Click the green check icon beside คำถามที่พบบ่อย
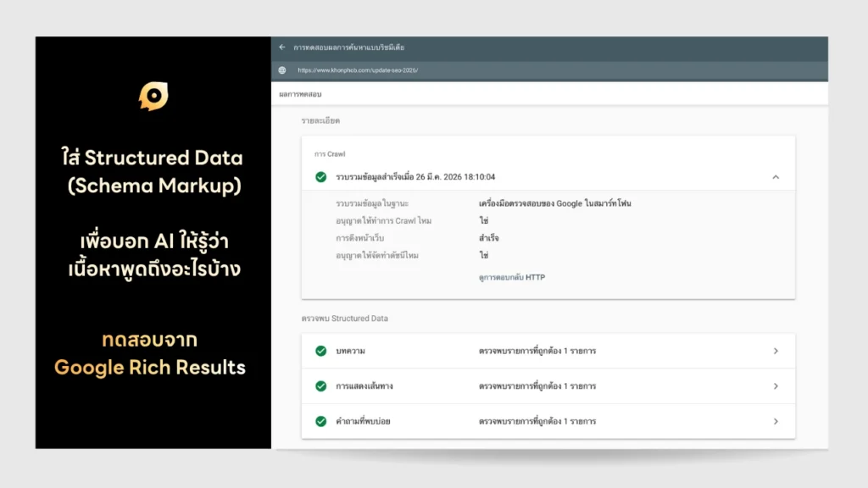Screen dimensions: 868x488 tap(320, 421)
